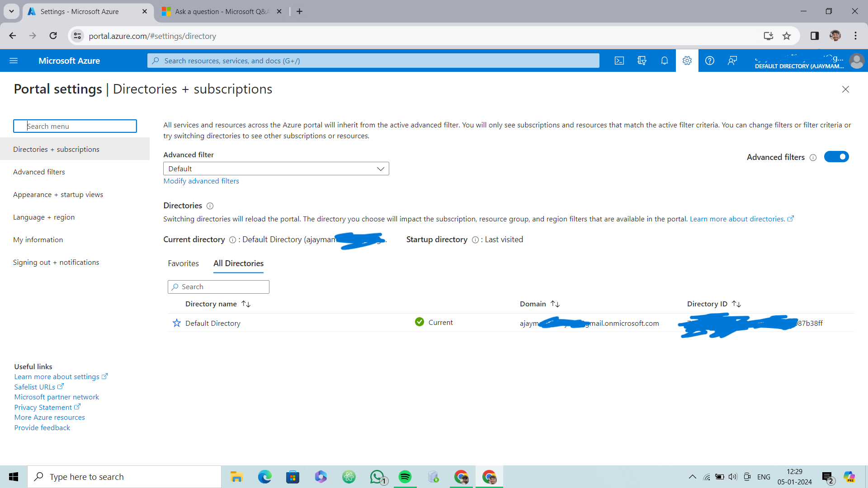The height and width of the screenshot is (488, 868).
Task: Click the install app icon in address bar
Action: [768, 36]
